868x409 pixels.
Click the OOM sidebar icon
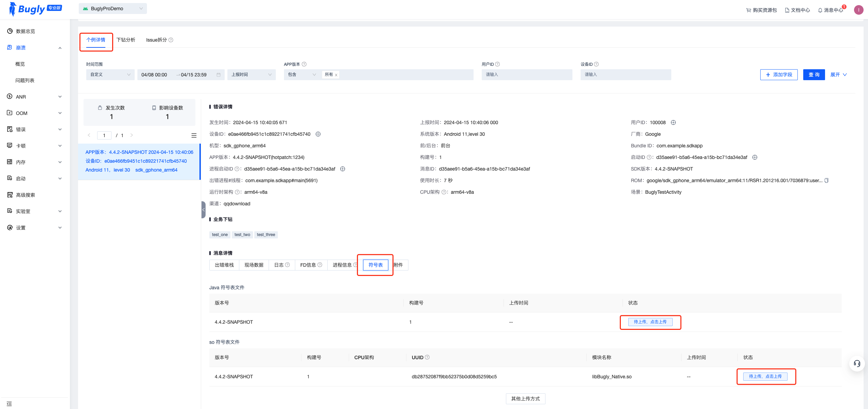pos(10,113)
